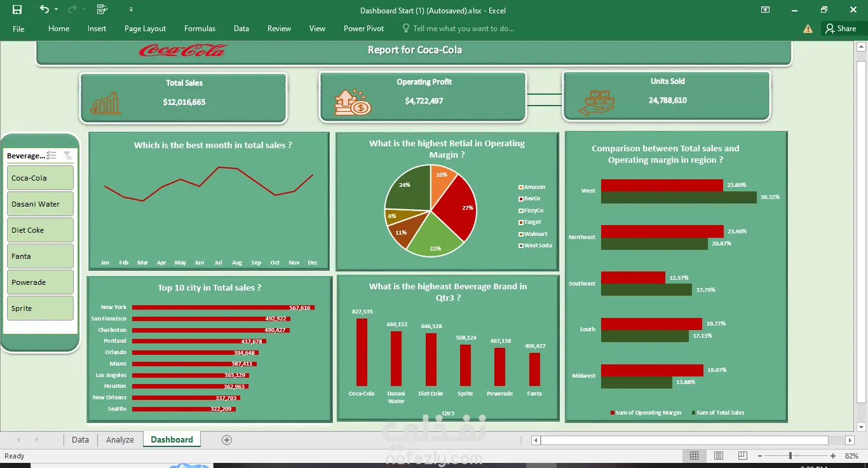The height and width of the screenshot is (468, 868).
Task: Switch to the View ribbon tab
Action: tap(317, 29)
